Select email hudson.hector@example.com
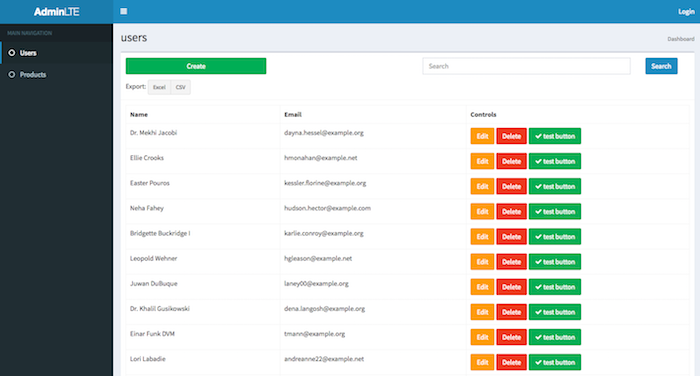This screenshot has height=376, width=700. coord(327,208)
